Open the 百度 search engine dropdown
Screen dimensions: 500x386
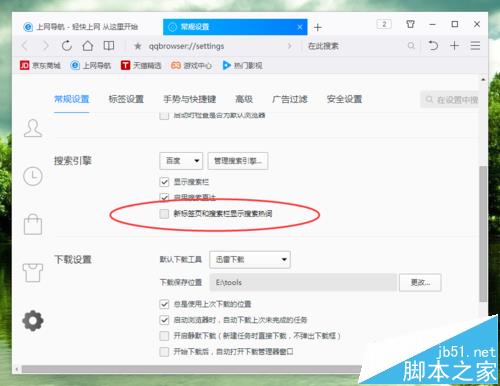(x=181, y=161)
